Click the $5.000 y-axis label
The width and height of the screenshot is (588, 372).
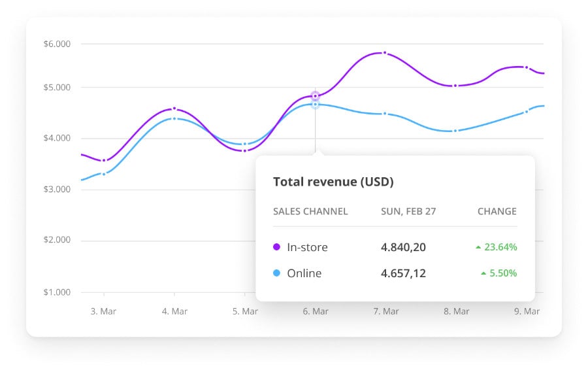(x=57, y=88)
